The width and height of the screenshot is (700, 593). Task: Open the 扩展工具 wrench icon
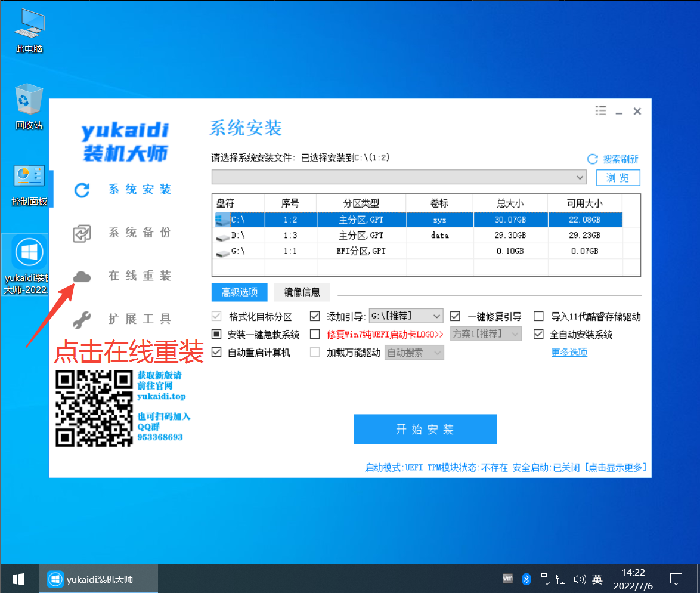(82, 320)
